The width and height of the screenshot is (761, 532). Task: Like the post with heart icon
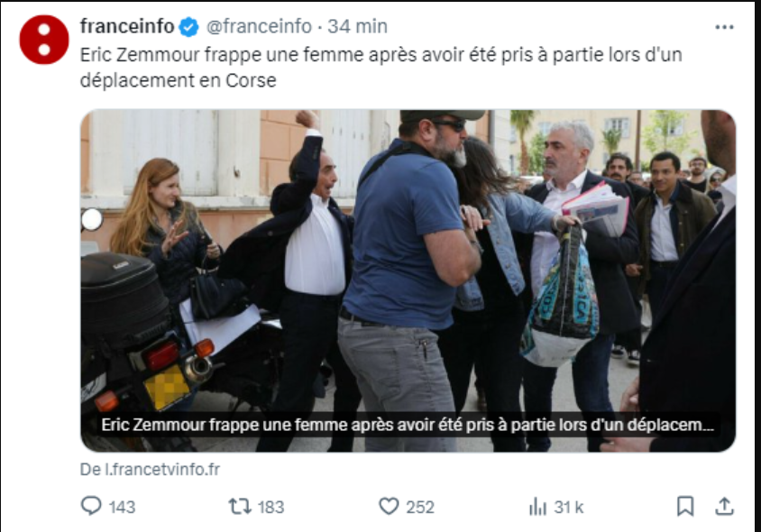389,506
